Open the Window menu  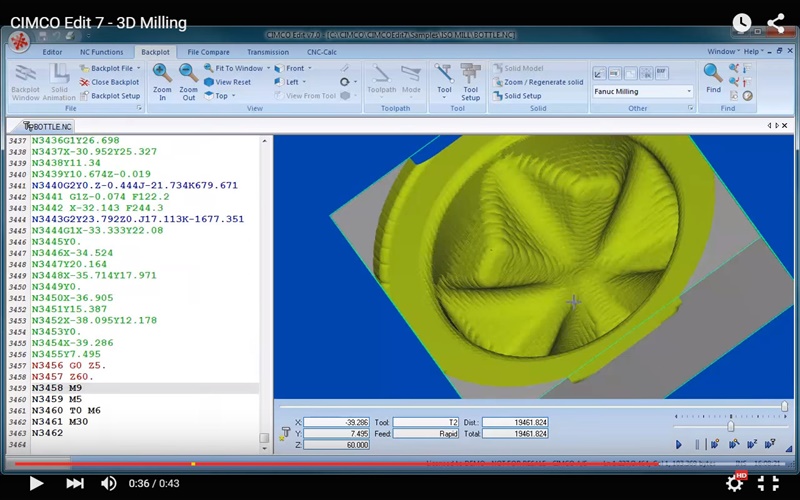pos(723,52)
